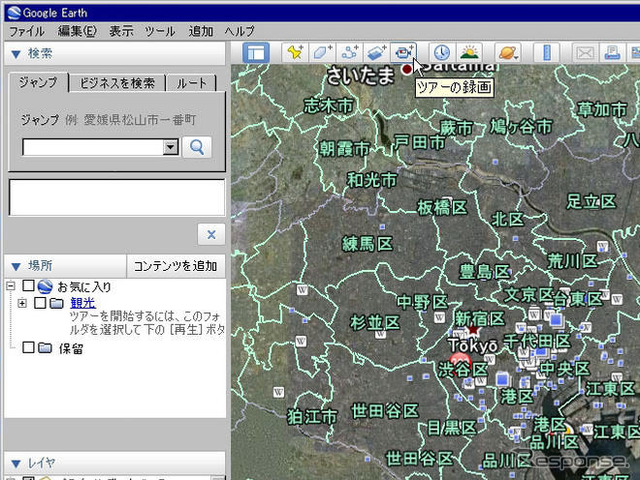
Task: Click the 観光 folder icon
Action: pos(57,303)
